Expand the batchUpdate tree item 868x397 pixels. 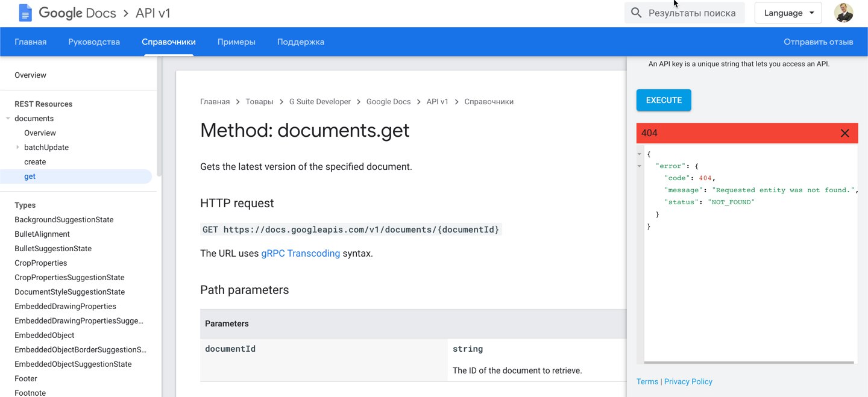pos(17,148)
